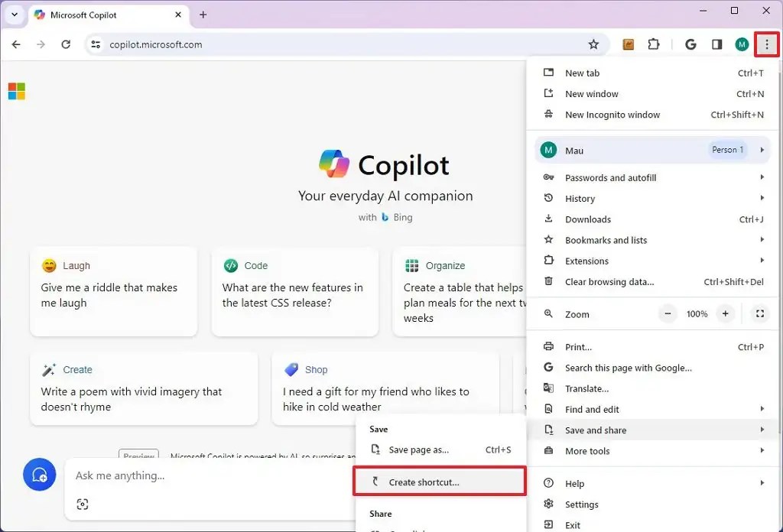Click the Preview button
The height and width of the screenshot is (532, 783).
(x=138, y=456)
